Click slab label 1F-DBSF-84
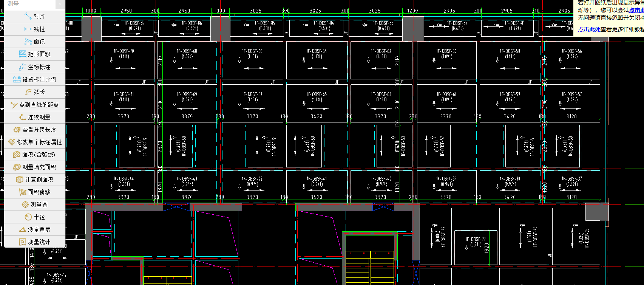This screenshot has width=644, height=285. [x=324, y=23]
